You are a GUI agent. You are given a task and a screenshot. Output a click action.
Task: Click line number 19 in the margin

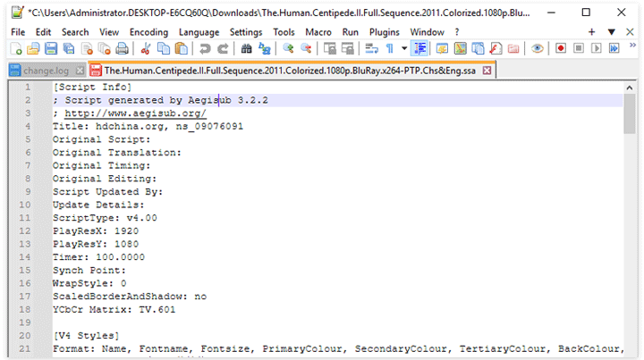coord(25,322)
